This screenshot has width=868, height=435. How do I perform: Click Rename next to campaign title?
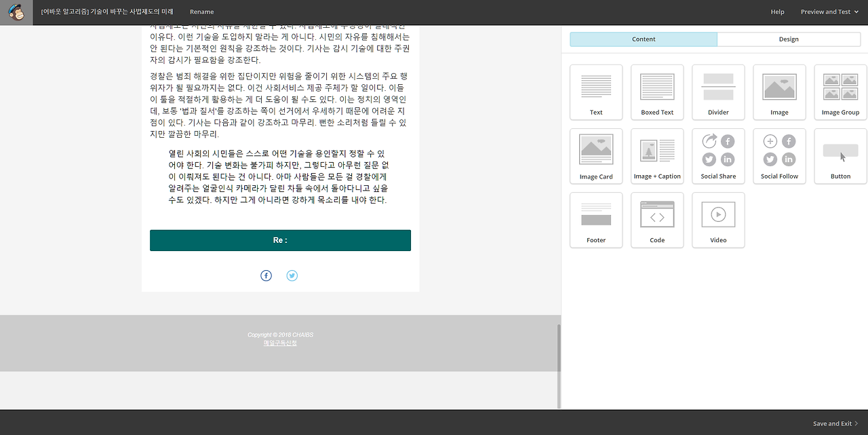(201, 12)
